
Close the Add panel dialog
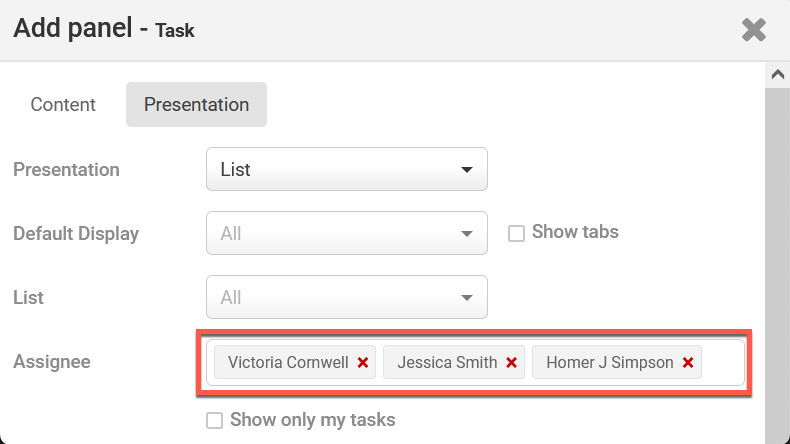click(x=754, y=30)
